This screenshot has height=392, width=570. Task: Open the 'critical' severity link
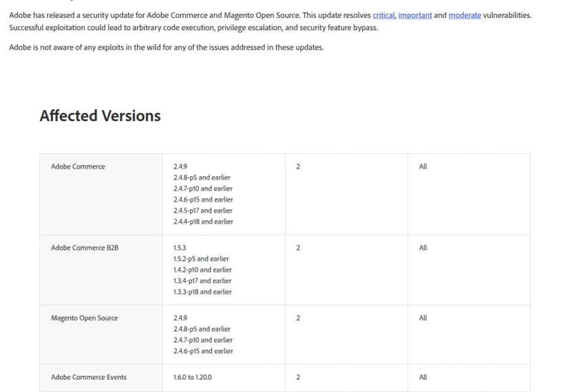(x=383, y=15)
